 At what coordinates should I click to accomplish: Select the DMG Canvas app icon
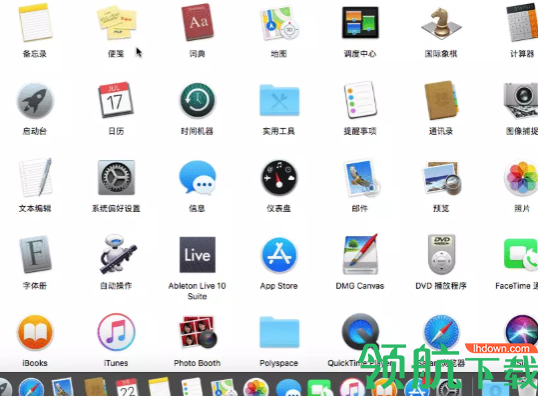pos(361,254)
